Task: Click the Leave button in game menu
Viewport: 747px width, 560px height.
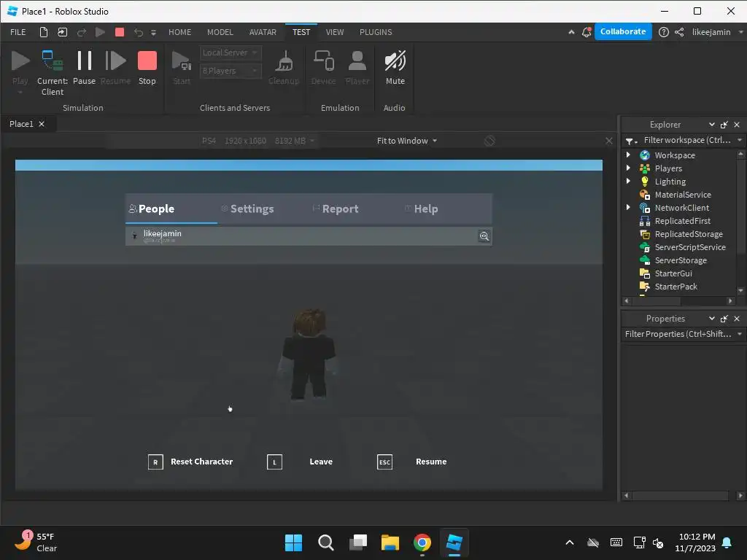Action: pos(300,462)
